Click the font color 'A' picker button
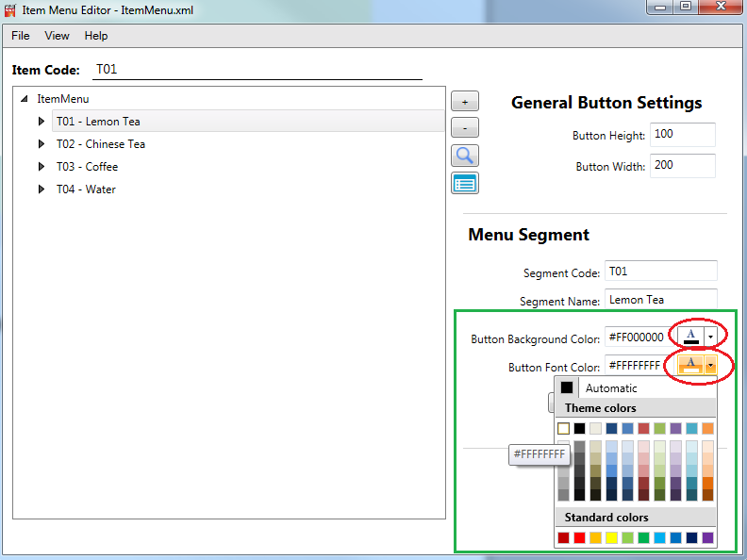The width and height of the screenshot is (747, 560). [690, 365]
